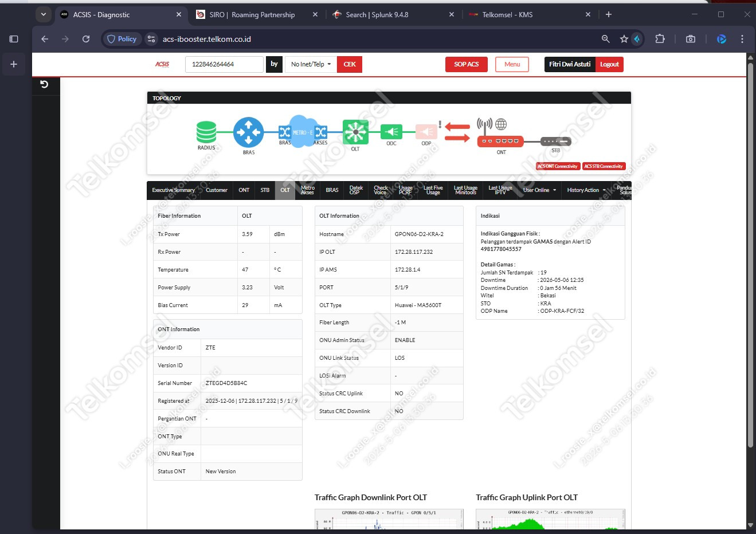Click the RADIUS server icon in topology
The image size is (756, 534).
(x=206, y=132)
